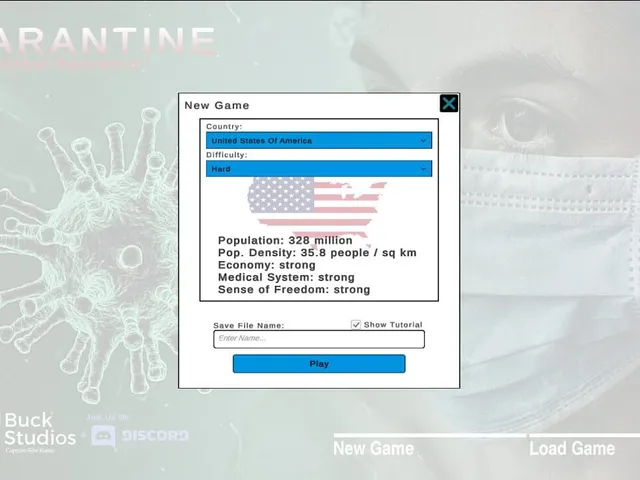
Task: Select New Game in main menu
Action: click(373, 449)
